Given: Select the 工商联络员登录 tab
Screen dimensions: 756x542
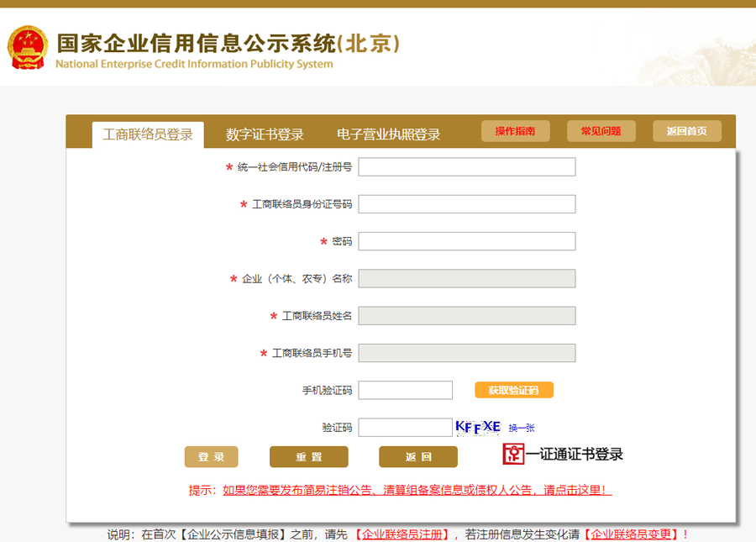Looking at the screenshot, I should [x=148, y=134].
